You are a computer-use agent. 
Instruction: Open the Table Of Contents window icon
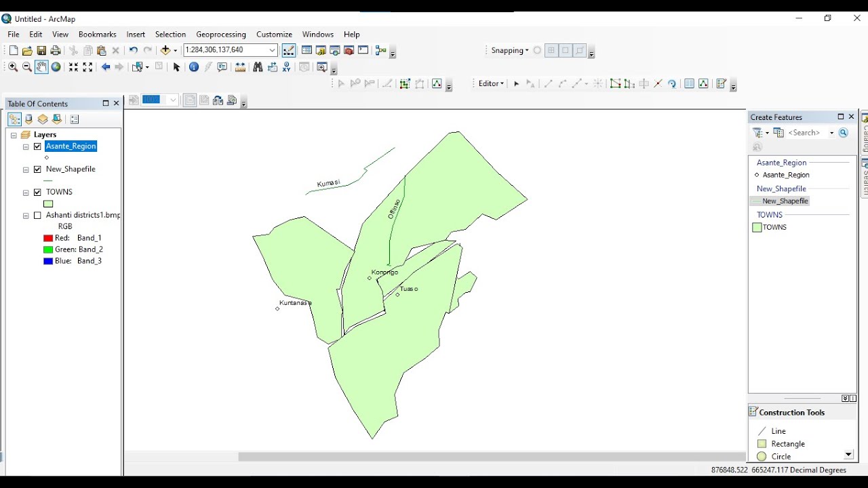307,50
